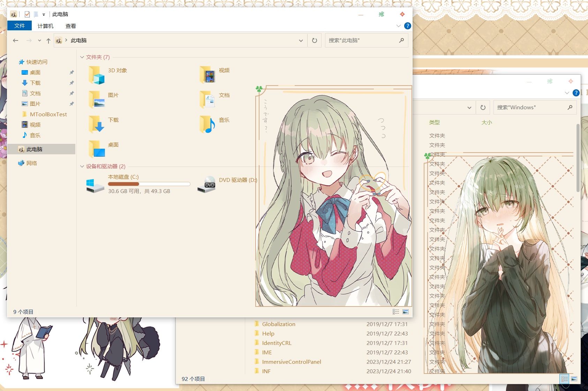Screen dimensions: 588x391
Task: Collapse the 设备和驱动器 (2) group
Action: 82,166
